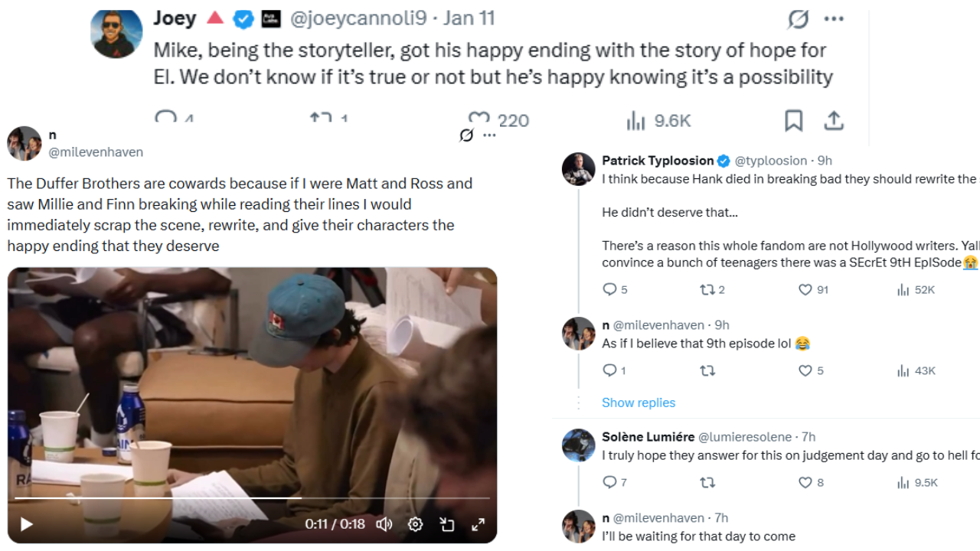Open @milevenhaven profile link

(x=96, y=152)
